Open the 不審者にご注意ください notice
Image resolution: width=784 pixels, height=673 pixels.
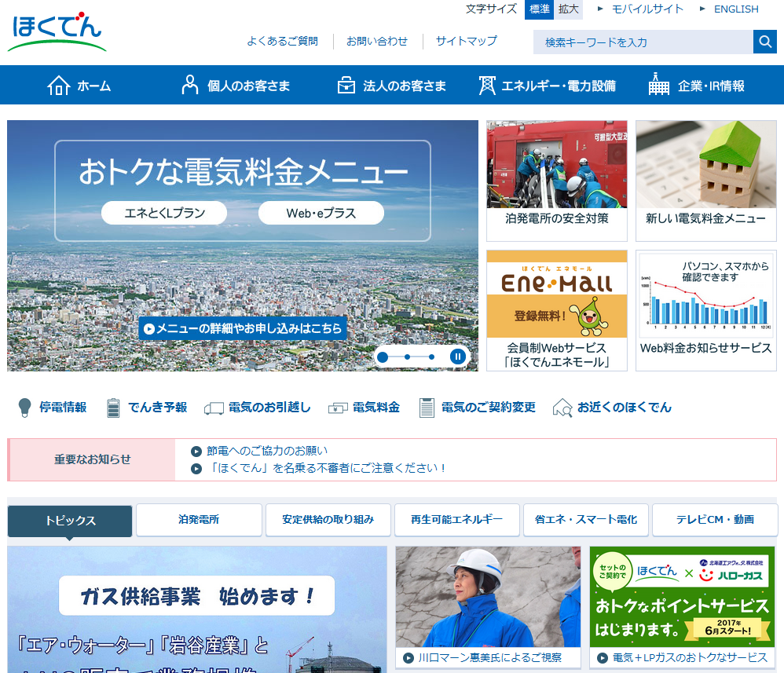point(327,468)
